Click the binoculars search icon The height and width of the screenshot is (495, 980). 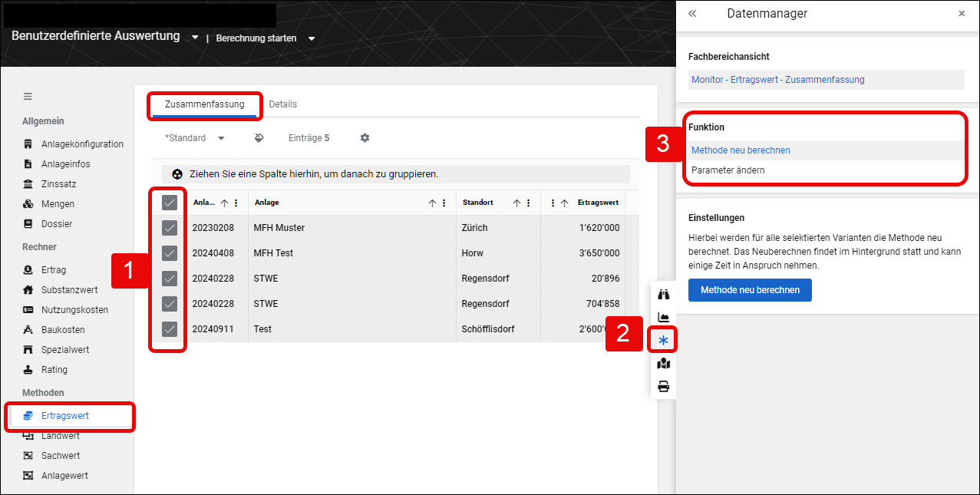664,295
